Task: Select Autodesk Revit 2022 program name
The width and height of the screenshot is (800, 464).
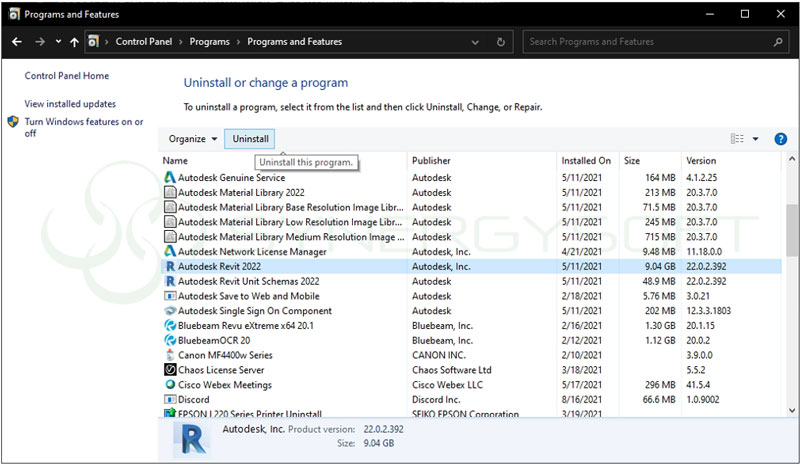Action: tap(219, 266)
